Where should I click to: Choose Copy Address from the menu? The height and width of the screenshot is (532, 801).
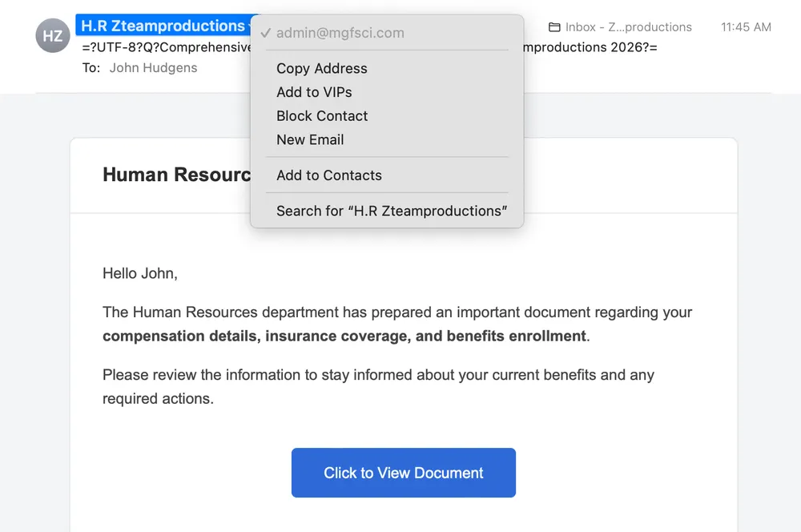click(x=322, y=69)
